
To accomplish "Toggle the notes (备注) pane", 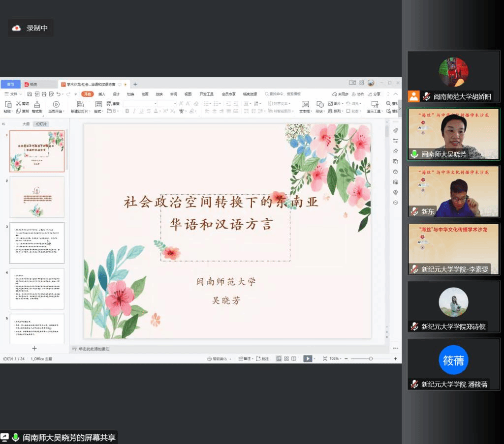I will tap(245, 359).
